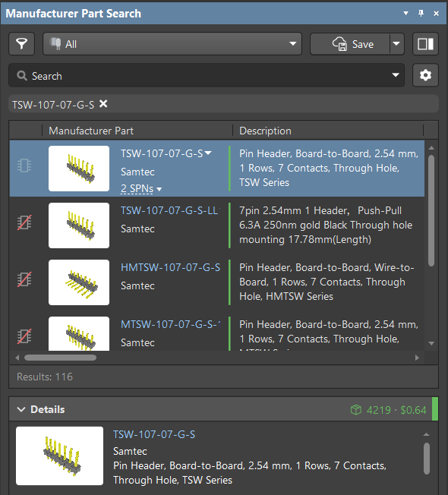Select TSW-107-07-G-S part thumbnail in results
The image size is (448, 495).
click(x=79, y=169)
